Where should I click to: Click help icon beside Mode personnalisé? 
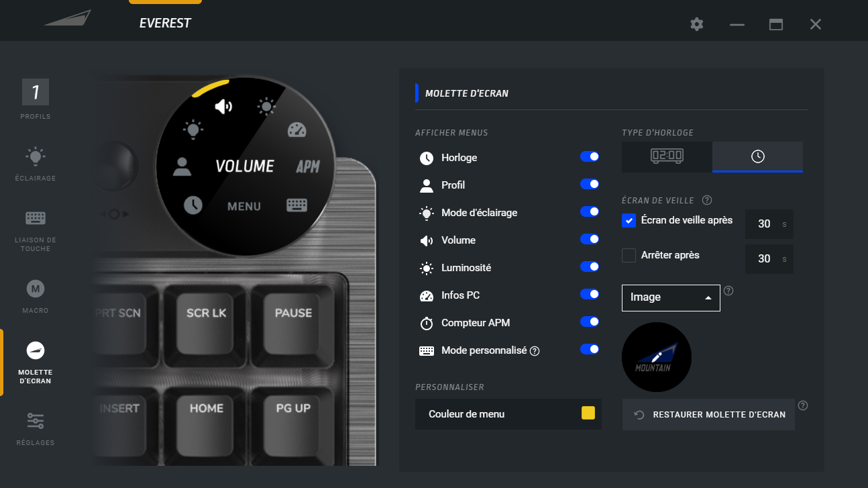pyautogui.click(x=535, y=351)
